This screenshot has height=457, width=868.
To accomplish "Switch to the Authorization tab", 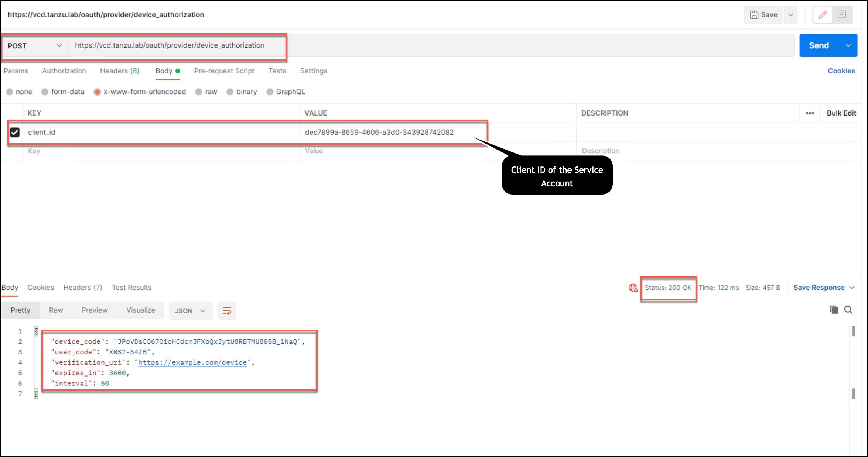I will click(64, 71).
